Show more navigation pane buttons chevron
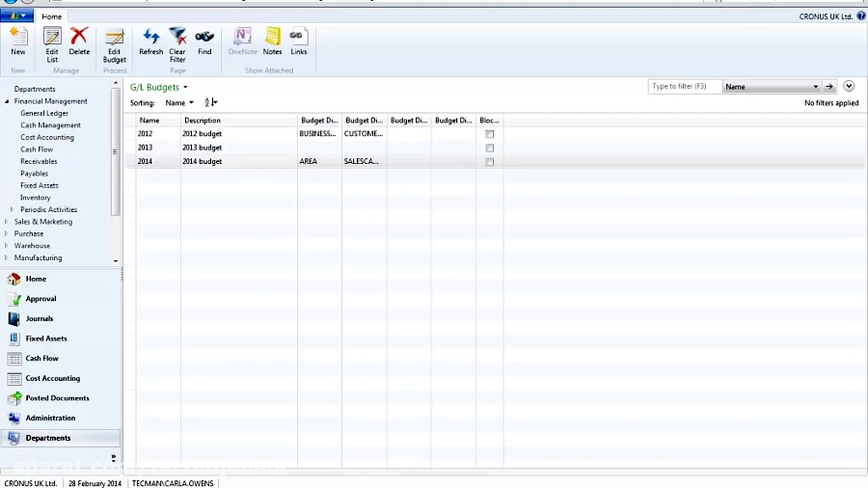Image resolution: width=868 pixels, height=488 pixels. (114, 458)
